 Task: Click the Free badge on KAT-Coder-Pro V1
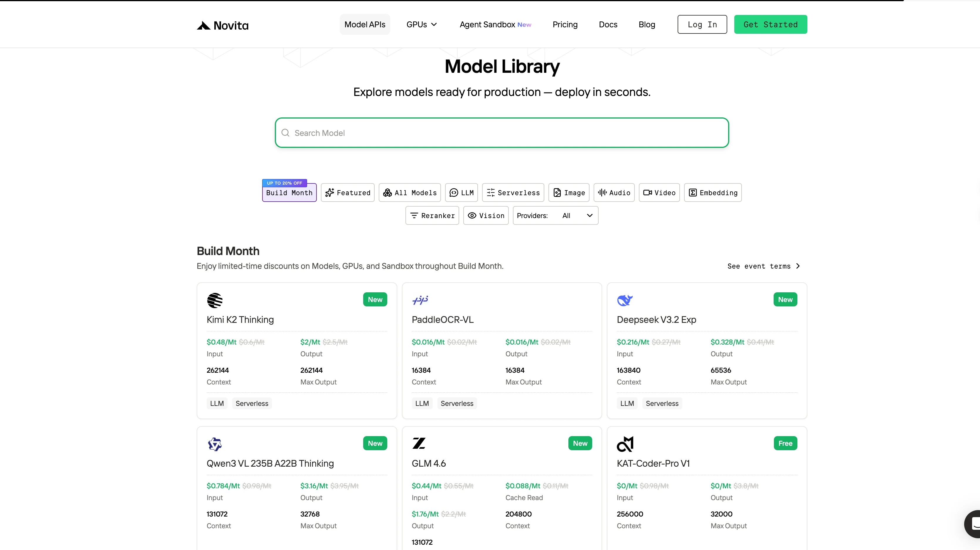tap(785, 443)
